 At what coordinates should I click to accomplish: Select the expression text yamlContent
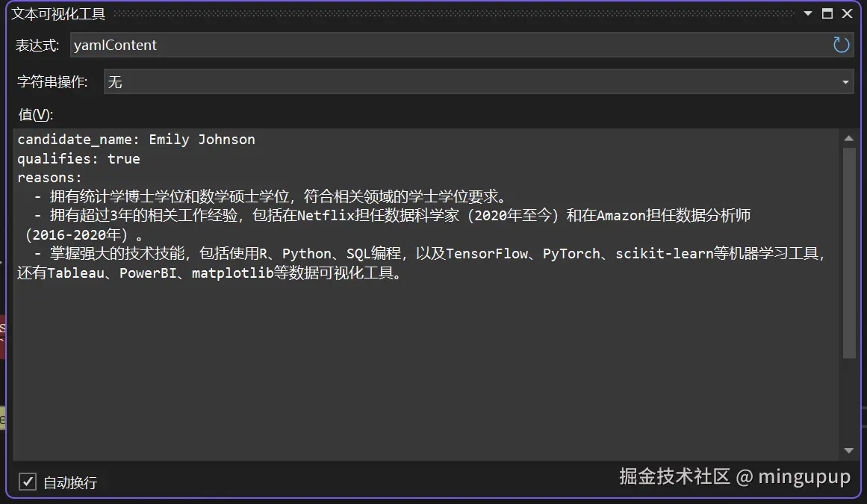[114, 45]
